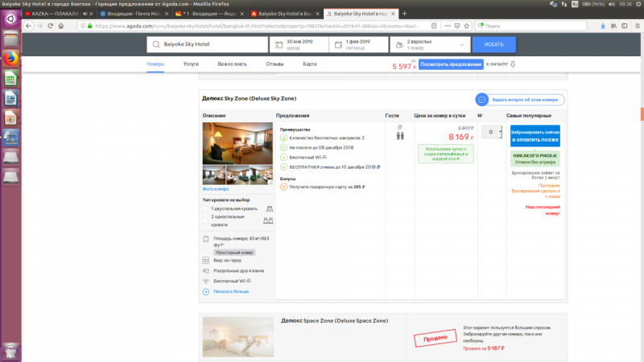Go to the Firefox home page
Screen dimensions: 644x362
pos(61,26)
